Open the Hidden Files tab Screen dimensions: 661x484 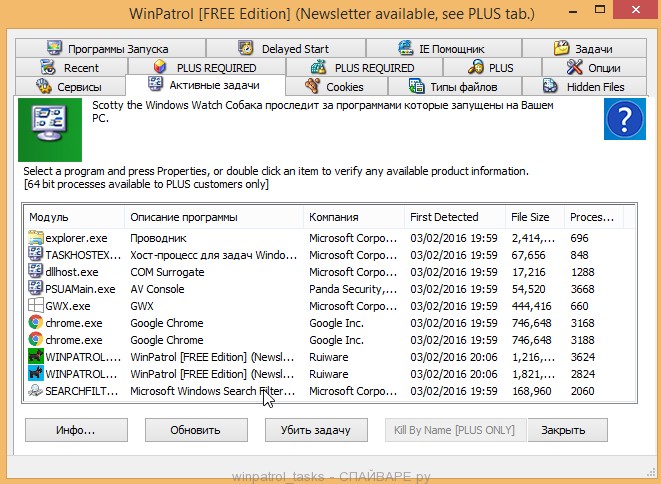point(584,86)
